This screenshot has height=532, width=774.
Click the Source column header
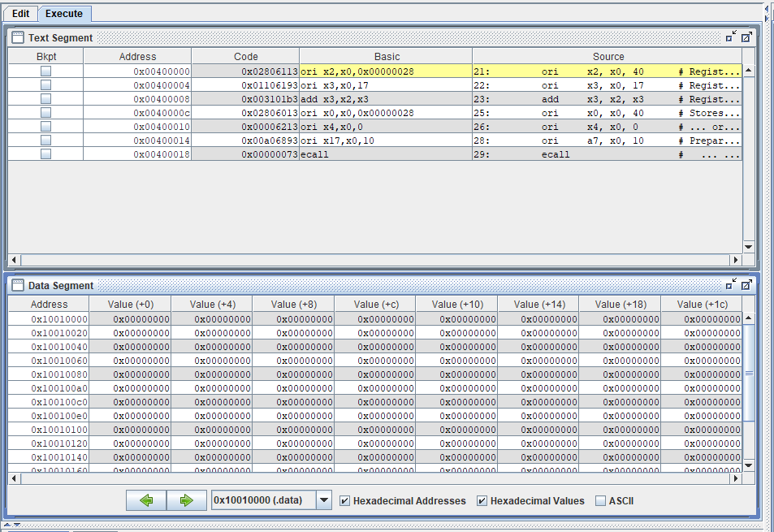pyautogui.click(x=608, y=56)
